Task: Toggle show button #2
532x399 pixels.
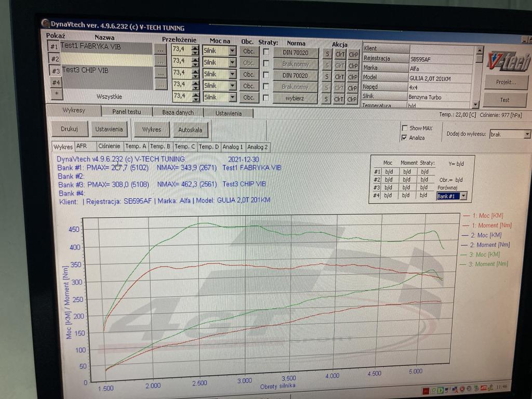Action: (x=55, y=59)
